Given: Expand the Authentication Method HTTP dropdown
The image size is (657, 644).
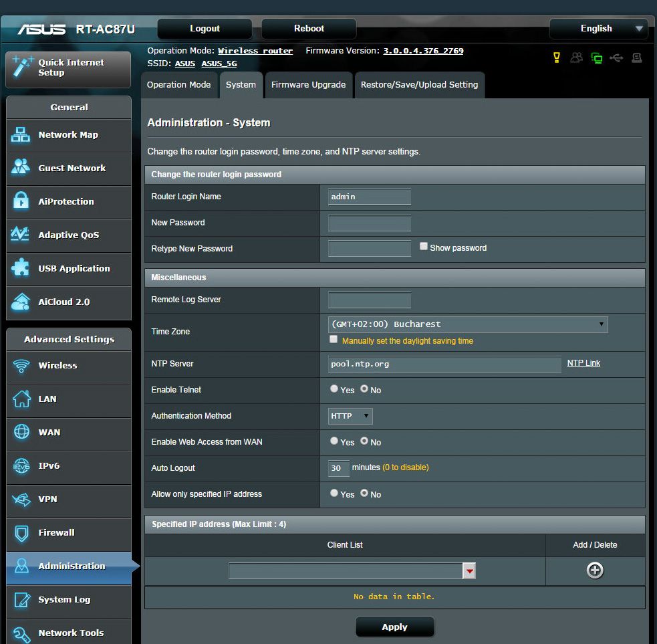Looking at the screenshot, I should click(350, 416).
